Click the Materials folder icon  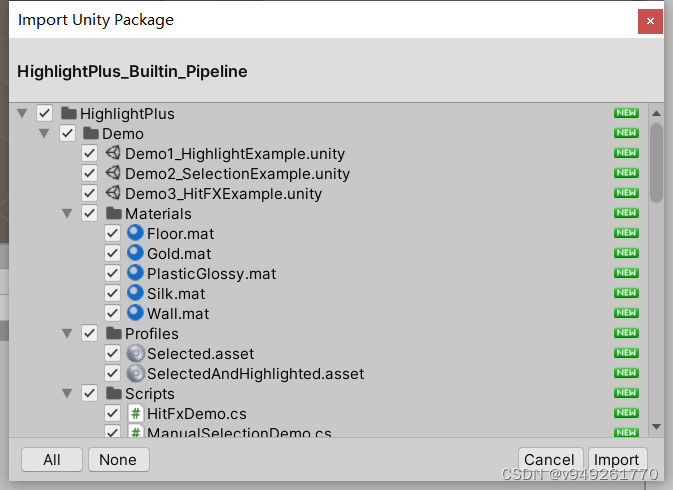click(114, 213)
